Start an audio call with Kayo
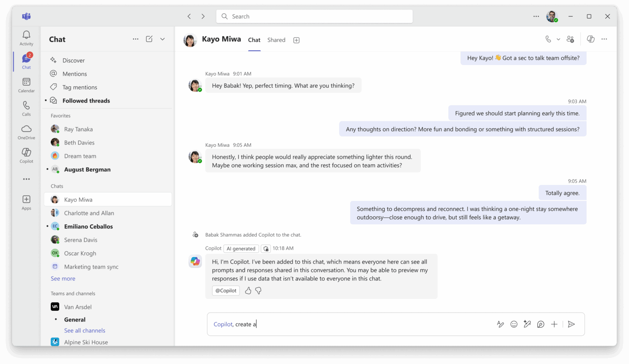The width and height of the screenshot is (629, 364). point(548,39)
